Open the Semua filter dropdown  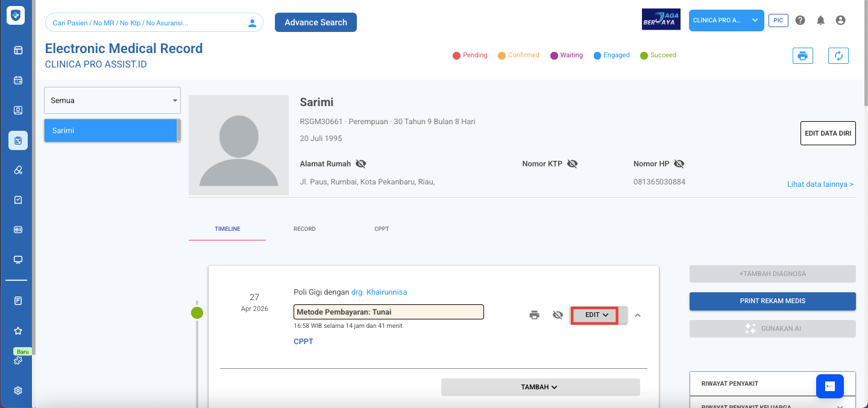pos(112,101)
